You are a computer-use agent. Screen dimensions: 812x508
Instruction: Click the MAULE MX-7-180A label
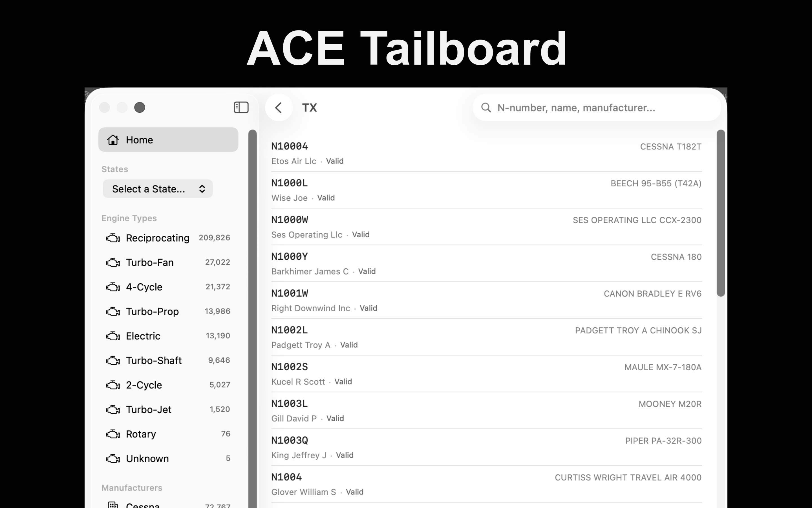[x=663, y=367]
